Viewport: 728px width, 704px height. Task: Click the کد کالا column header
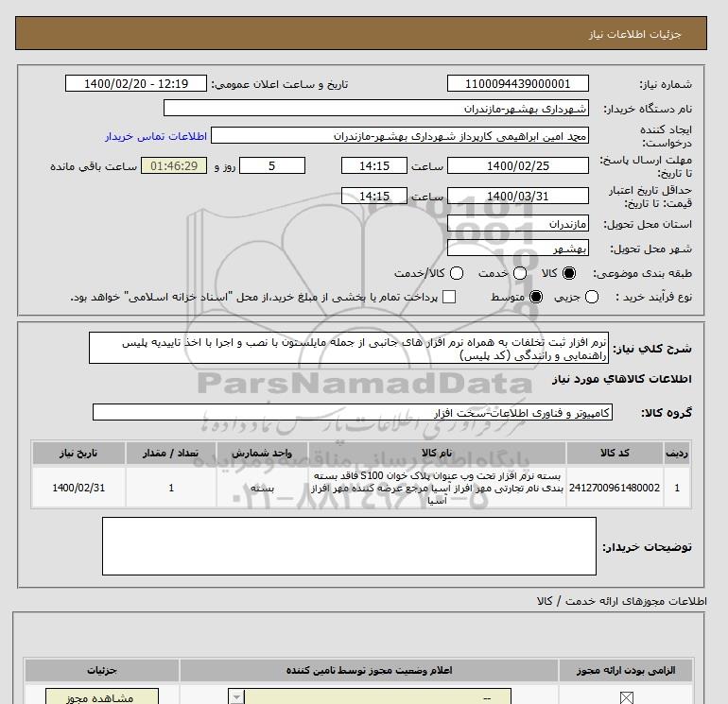[x=615, y=453]
